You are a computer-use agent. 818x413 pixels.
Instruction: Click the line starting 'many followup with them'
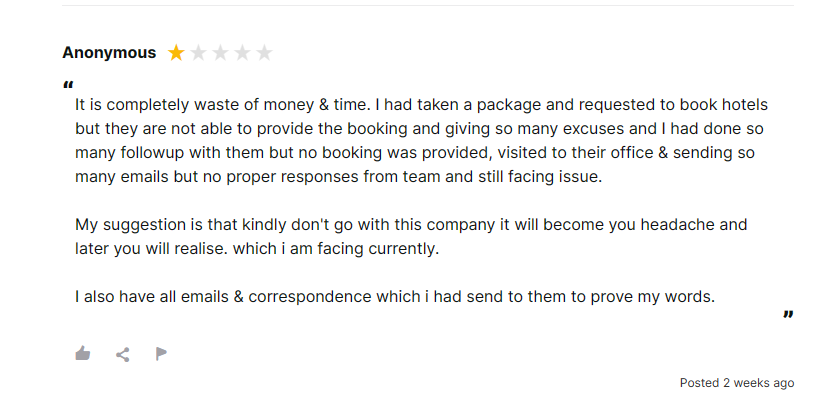click(x=415, y=153)
